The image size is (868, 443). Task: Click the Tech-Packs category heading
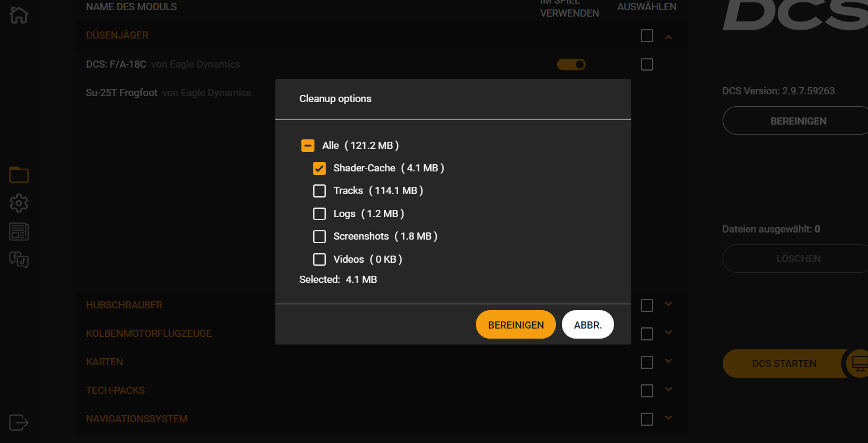click(x=115, y=390)
